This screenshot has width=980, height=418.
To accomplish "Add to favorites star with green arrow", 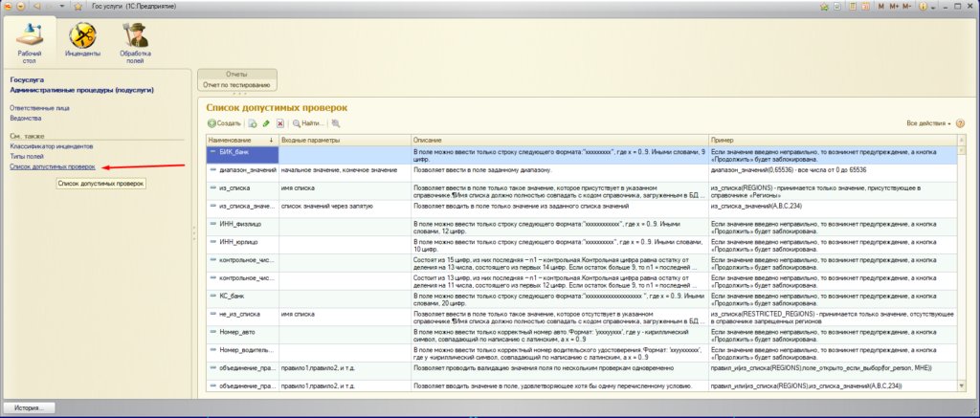I will (x=824, y=7).
